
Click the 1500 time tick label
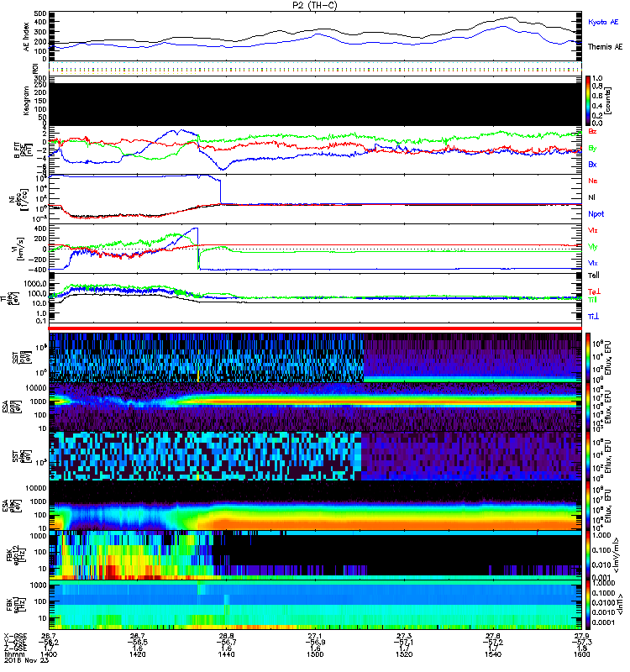point(315,654)
